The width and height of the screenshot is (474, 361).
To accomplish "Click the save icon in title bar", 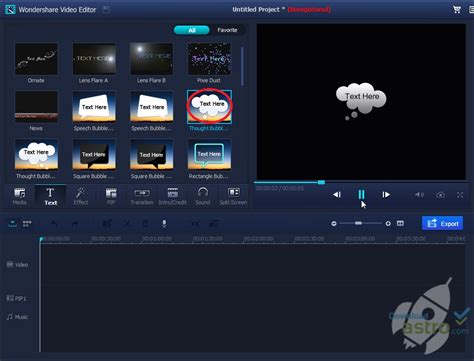I will (x=106, y=10).
